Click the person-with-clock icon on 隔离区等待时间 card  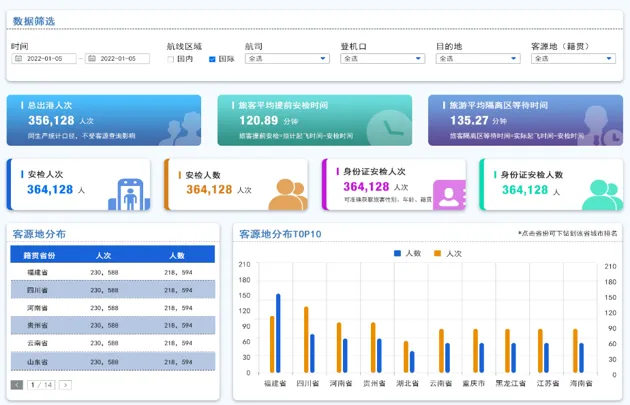point(601,126)
